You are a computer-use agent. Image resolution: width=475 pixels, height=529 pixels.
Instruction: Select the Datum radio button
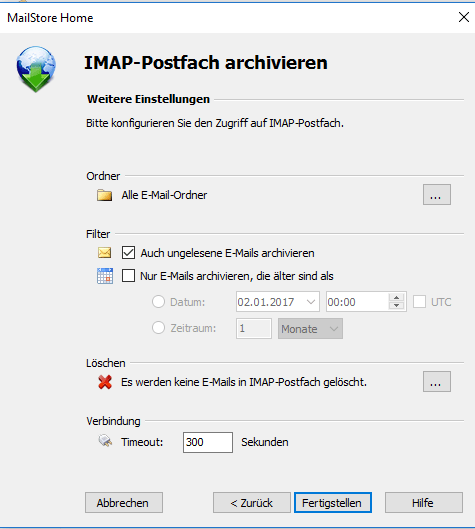pos(158,302)
